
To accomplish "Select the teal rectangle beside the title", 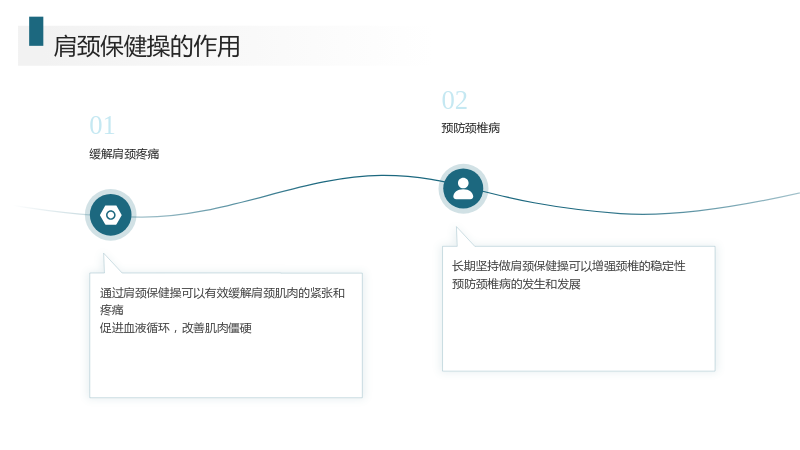I will click(x=36, y=31).
